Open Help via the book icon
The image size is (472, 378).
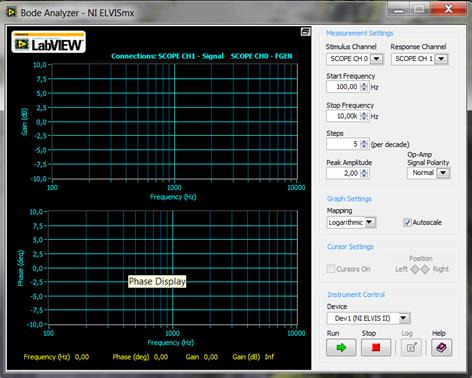(441, 347)
